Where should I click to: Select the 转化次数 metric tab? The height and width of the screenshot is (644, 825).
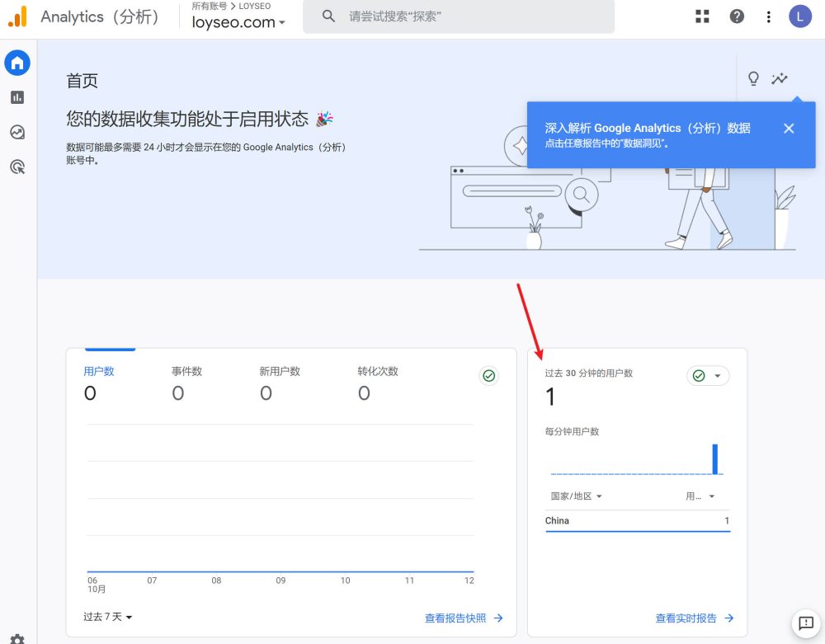click(x=378, y=382)
